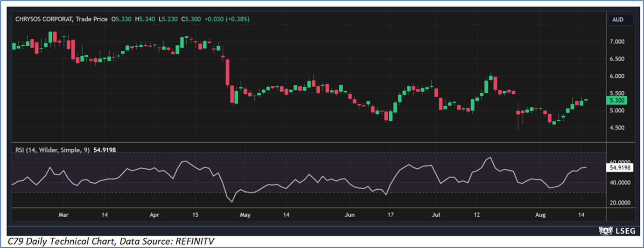Click the 17 date label after Jun
The height and width of the screenshot is (248, 644).
click(x=390, y=215)
